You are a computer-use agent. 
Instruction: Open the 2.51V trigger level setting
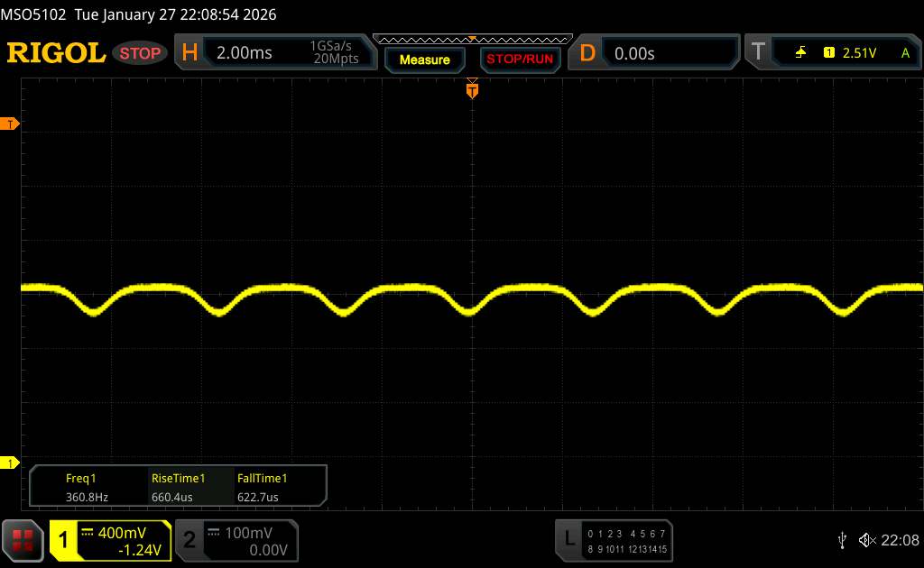[859, 53]
